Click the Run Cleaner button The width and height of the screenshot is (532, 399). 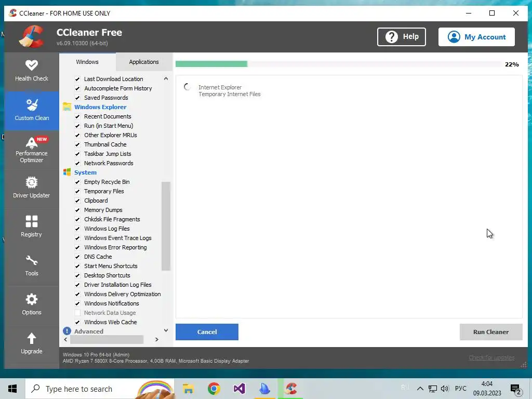click(491, 332)
